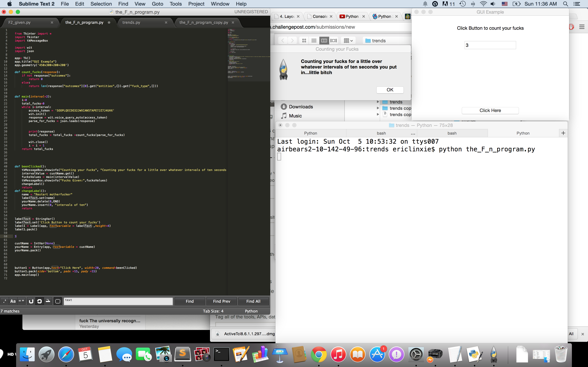Add new terminal tab with plus
588x367 pixels.
(563, 133)
